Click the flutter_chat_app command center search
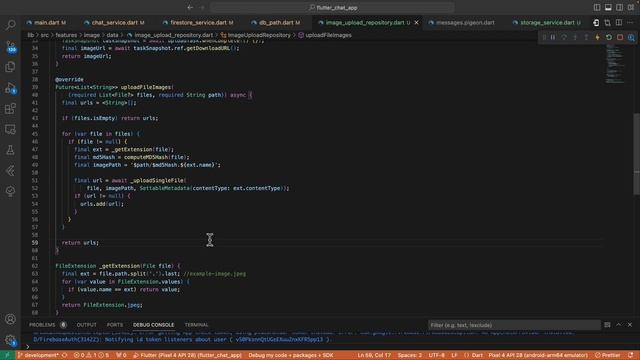This screenshot has width=640, height=360. 332,7
